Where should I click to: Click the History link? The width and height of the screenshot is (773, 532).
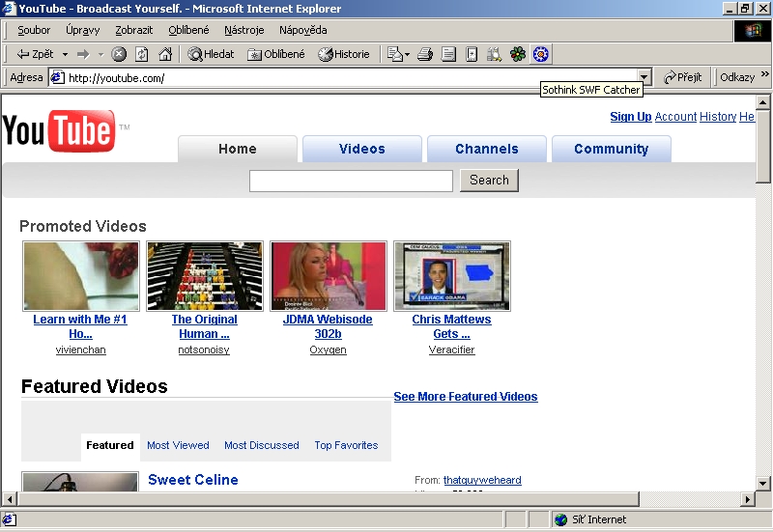click(718, 117)
